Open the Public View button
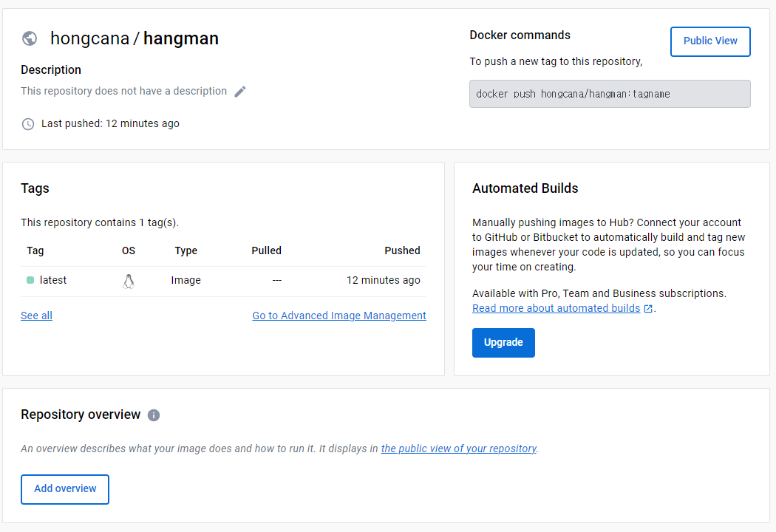The width and height of the screenshot is (776, 532). (x=710, y=41)
